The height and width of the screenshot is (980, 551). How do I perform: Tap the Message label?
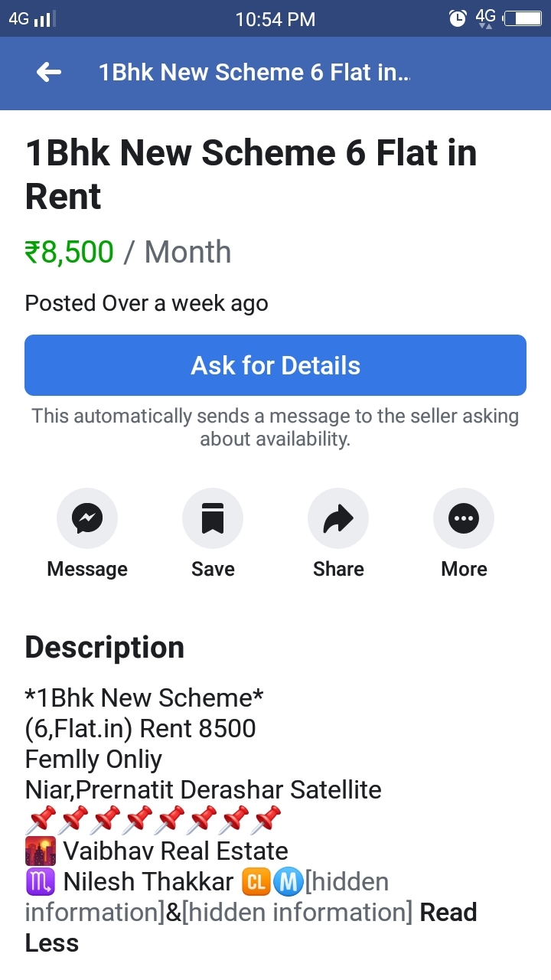click(87, 569)
